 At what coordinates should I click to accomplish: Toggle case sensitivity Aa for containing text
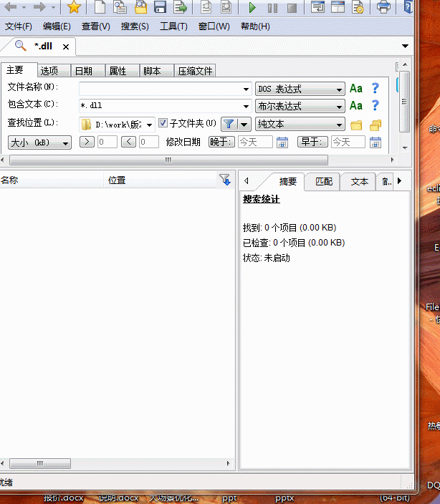coord(356,106)
